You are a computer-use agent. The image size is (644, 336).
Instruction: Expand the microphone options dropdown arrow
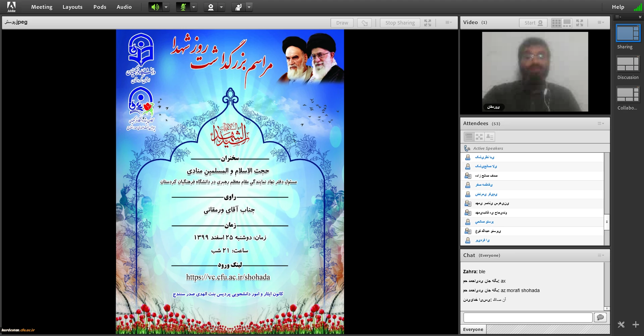(194, 7)
